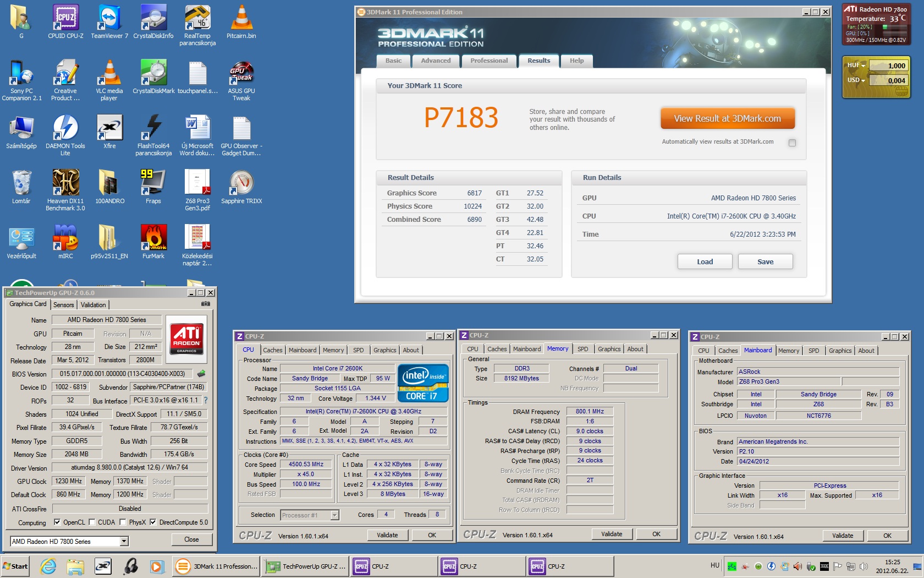Click the Close button in GPU-Z
Screen dimensions: 924x578
tap(191, 539)
